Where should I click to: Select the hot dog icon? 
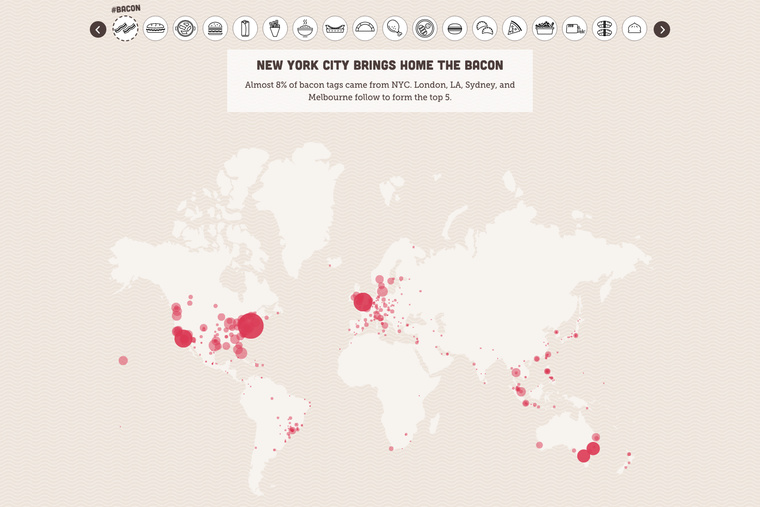click(x=335, y=29)
